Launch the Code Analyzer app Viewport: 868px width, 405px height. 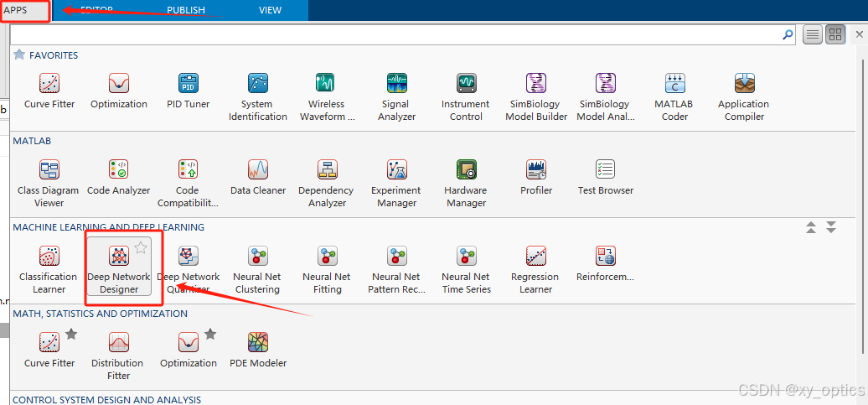[118, 178]
